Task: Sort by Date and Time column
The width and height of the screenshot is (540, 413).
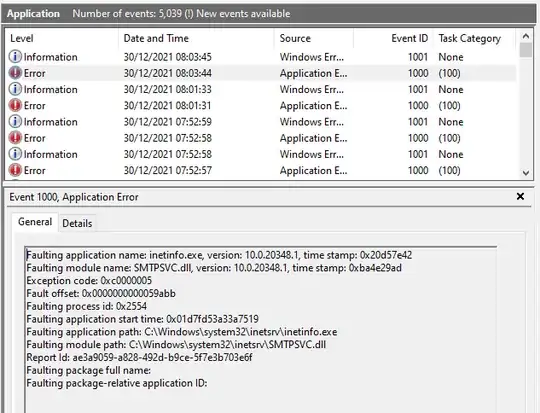Action: click(196, 38)
